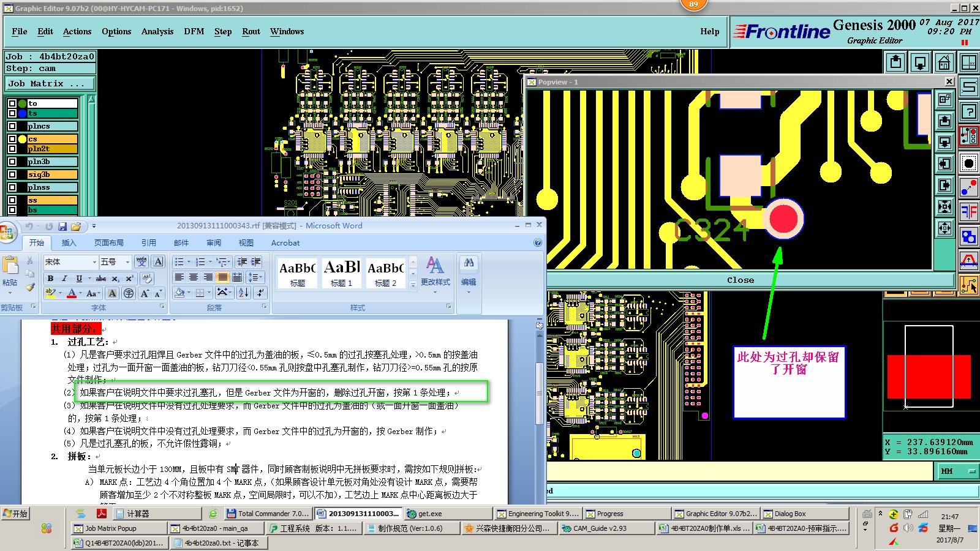The width and height of the screenshot is (980, 551).
Task: Click the Popview zoom-in arrows icon
Action: coord(944,207)
